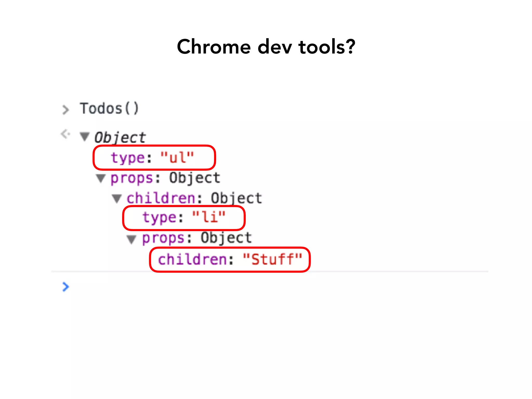The height and width of the screenshot is (399, 532).
Task: Click the grey input arrow beside Todos()
Action: tap(65, 110)
